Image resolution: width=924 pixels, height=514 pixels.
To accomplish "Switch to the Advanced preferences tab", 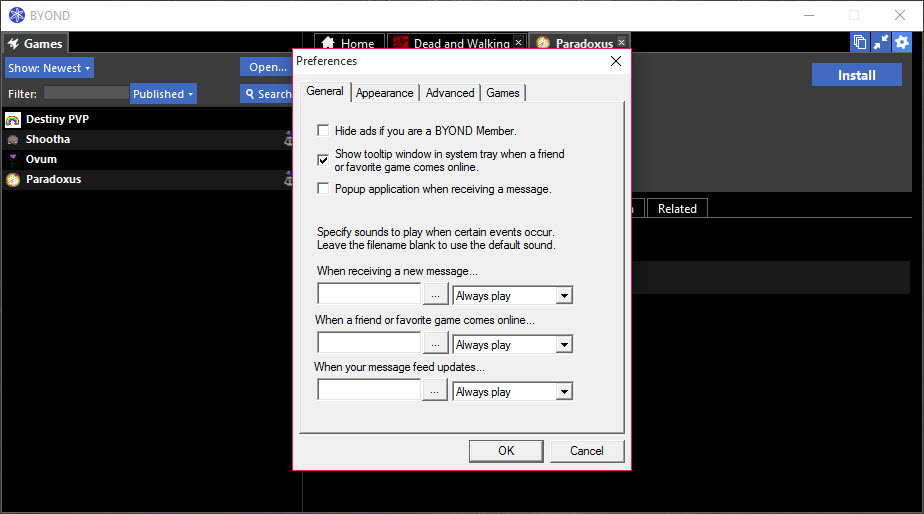I will 450,93.
